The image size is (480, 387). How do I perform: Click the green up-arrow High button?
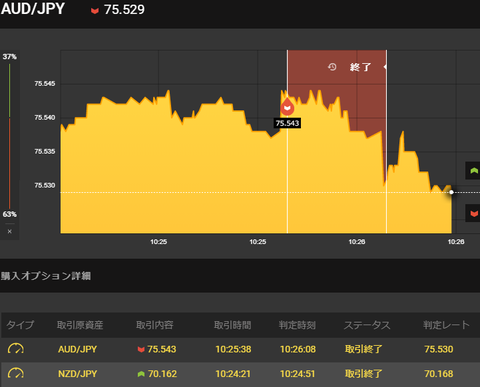point(473,171)
